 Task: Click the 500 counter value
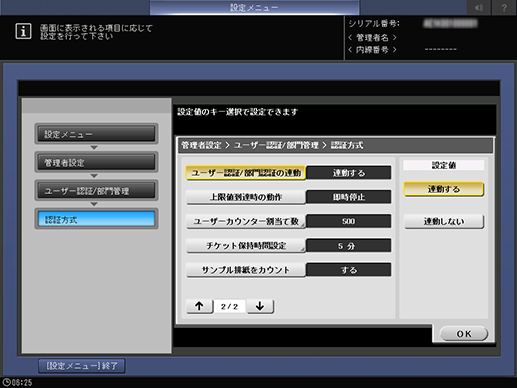coord(349,221)
